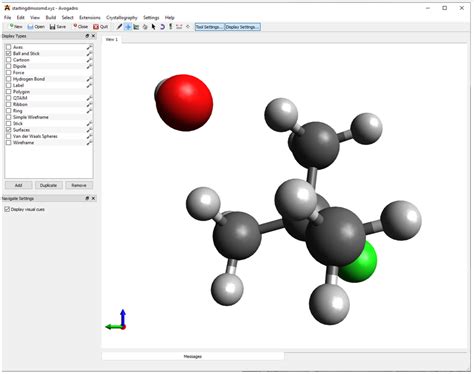Open settings wrench for Van der Waals Spheres
The image size is (474, 374).
89,136
